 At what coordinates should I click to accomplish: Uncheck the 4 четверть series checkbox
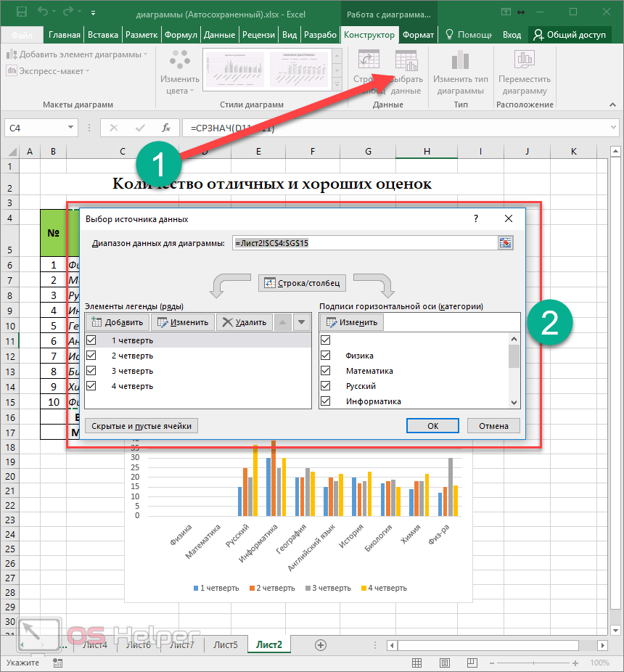pyautogui.click(x=91, y=386)
